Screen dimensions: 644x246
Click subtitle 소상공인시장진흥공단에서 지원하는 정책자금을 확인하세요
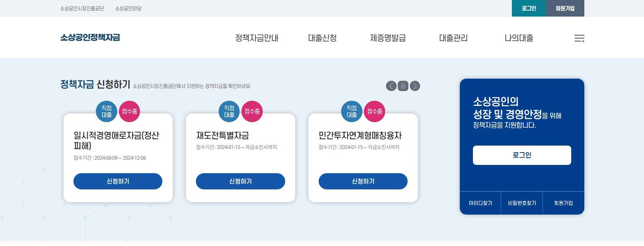[x=191, y=86]
